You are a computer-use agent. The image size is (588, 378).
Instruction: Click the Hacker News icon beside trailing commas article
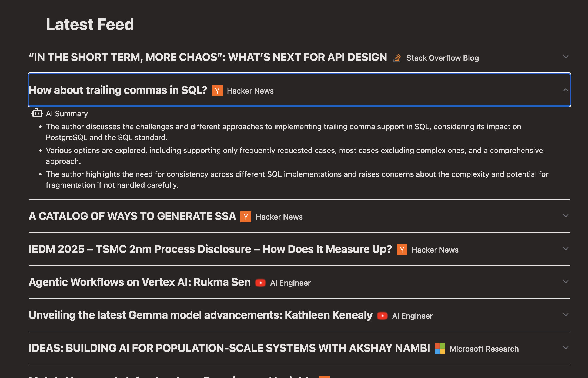pyautogui.click(x=217, y=91)
